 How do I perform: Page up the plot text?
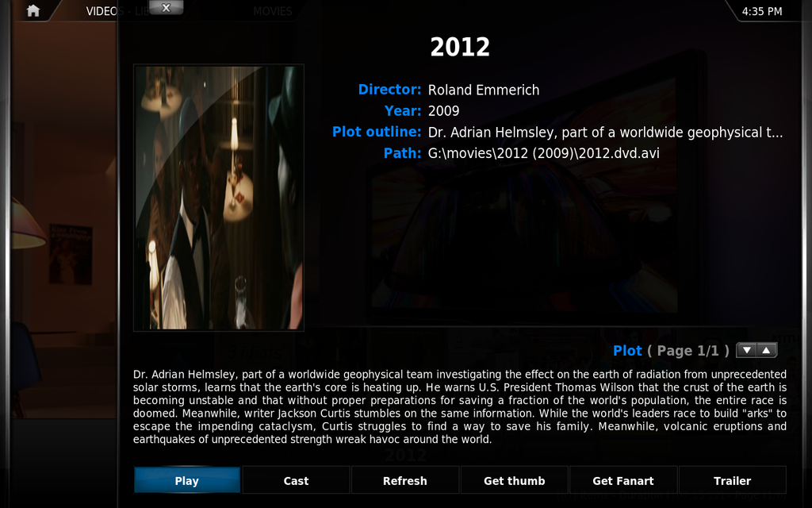767,350
